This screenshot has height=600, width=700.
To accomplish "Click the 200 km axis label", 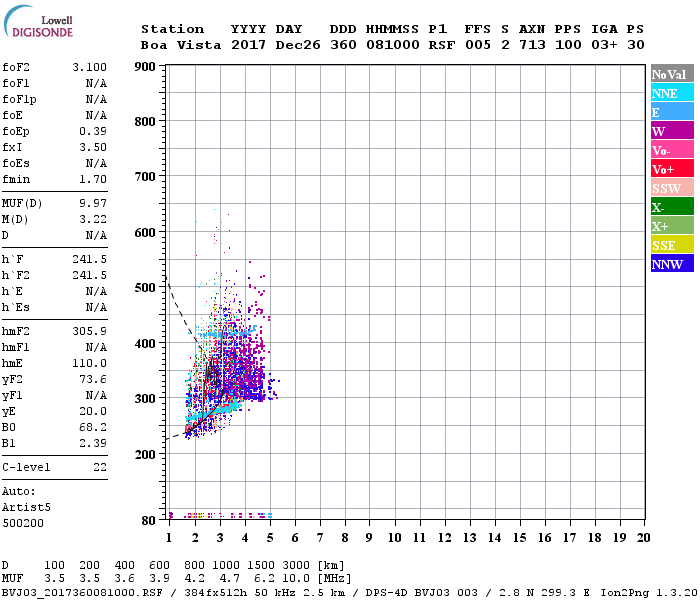I will 145,454.
